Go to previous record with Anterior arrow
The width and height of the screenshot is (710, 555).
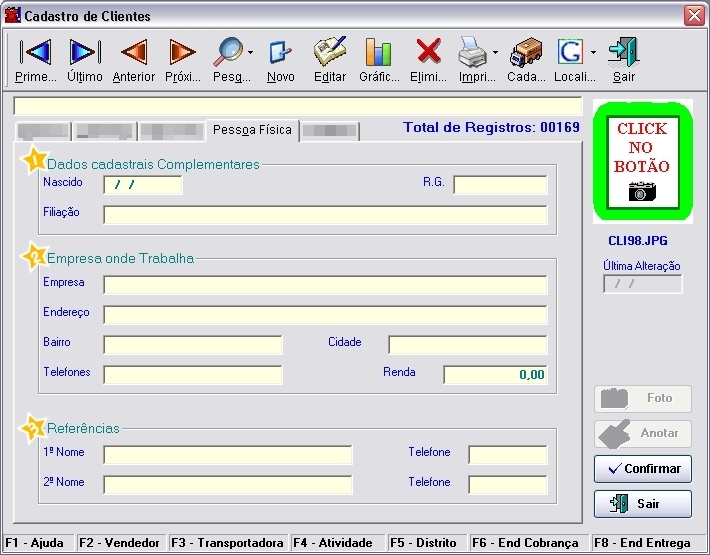133,59
